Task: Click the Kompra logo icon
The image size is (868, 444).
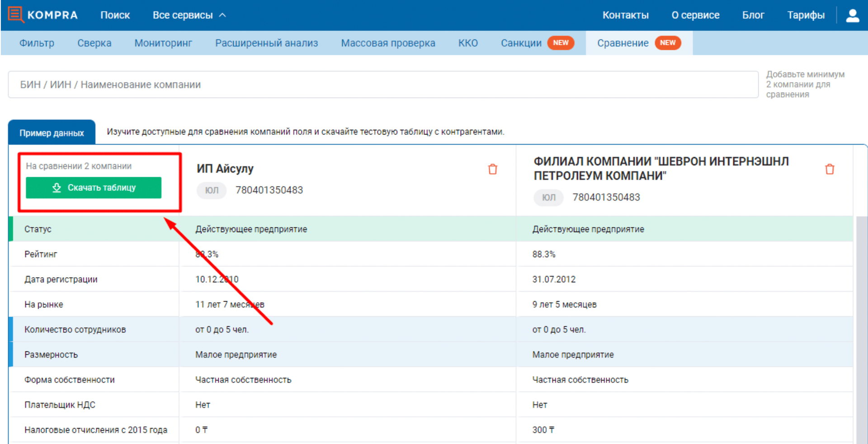Action: pyautogui.click(x=16, y=14)
